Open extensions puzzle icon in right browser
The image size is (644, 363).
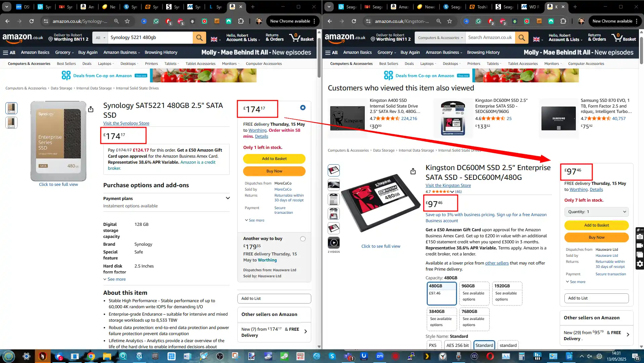tap(563, 21)
